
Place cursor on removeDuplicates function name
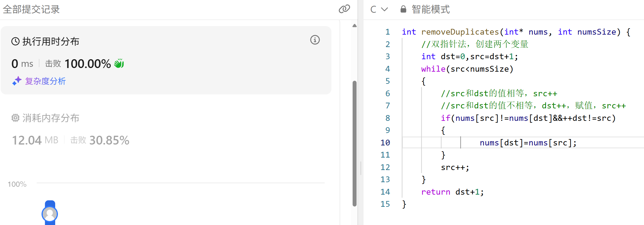pyautogui.click(x=460, y=32)
